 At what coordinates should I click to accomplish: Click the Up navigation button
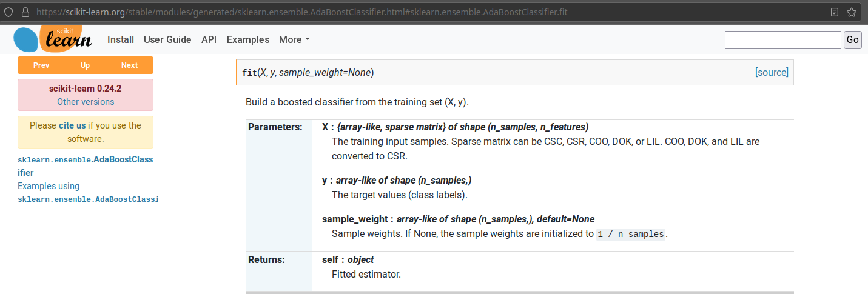point(85,65)
